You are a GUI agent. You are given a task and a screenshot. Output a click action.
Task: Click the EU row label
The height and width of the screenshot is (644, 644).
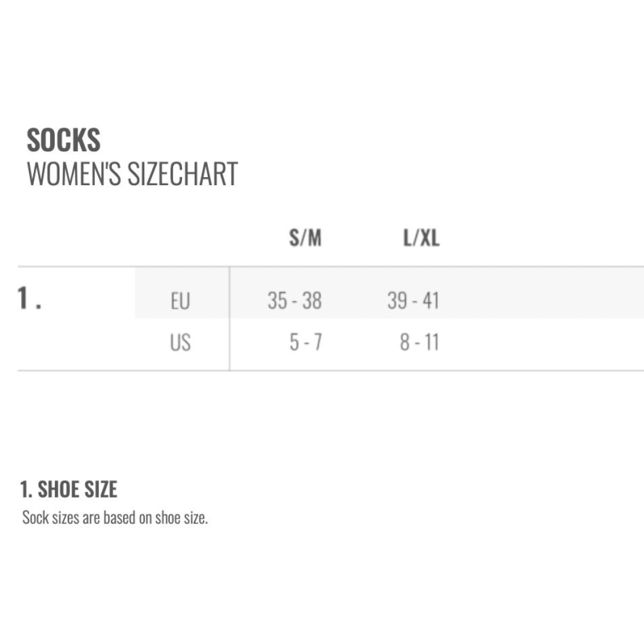[x=180, y=300]
